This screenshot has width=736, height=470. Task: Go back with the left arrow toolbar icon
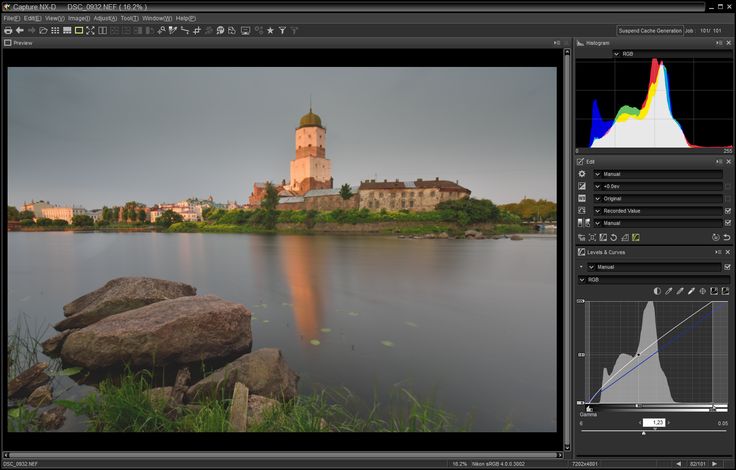click(x=19, y=30)
